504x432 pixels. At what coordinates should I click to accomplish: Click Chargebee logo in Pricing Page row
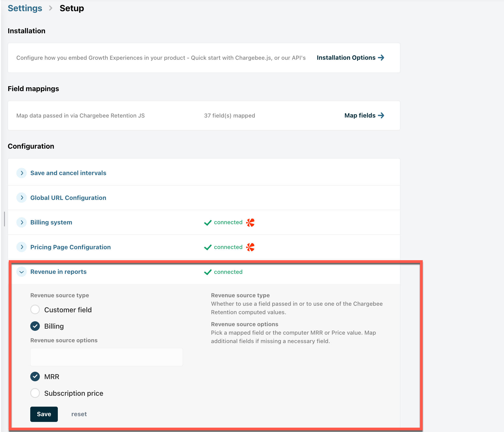(x=250, y=247)
